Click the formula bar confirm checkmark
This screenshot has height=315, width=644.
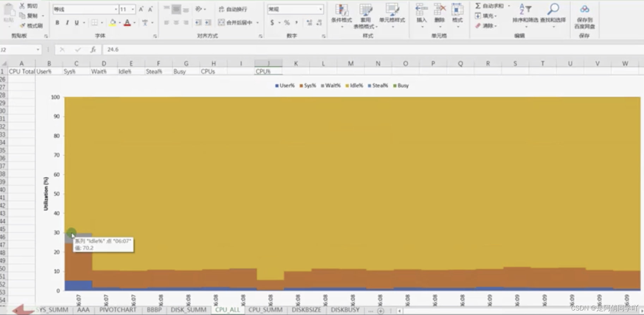[x=78, y=50]
